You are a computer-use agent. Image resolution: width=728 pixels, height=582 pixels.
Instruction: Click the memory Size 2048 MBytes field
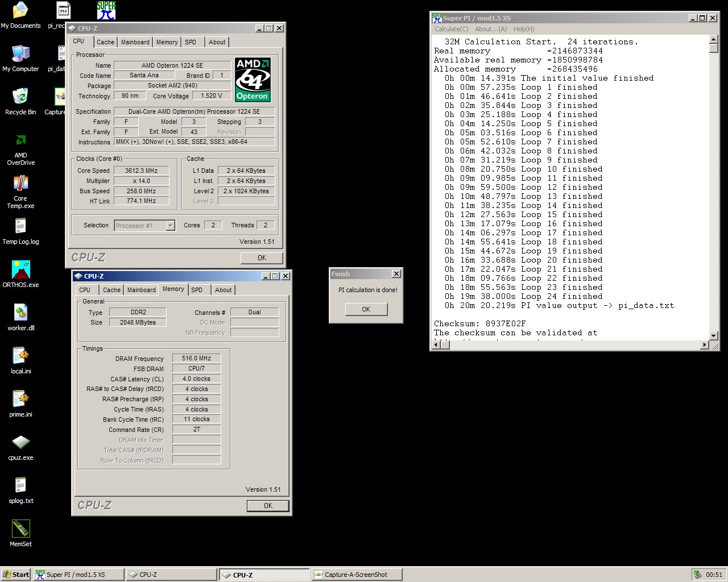[138, 322]
